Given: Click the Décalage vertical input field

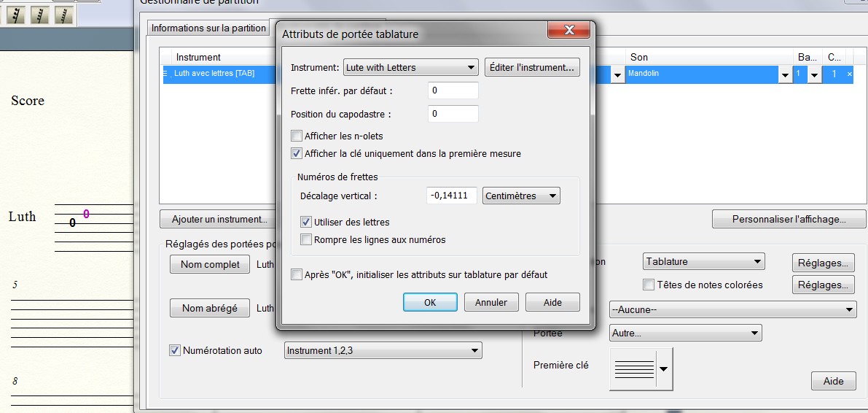Looking at the screenshot, I should (451, 196).
